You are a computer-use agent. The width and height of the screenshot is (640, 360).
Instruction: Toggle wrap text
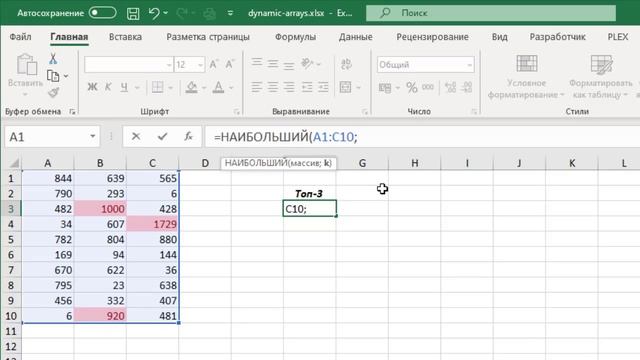point(346,64)
